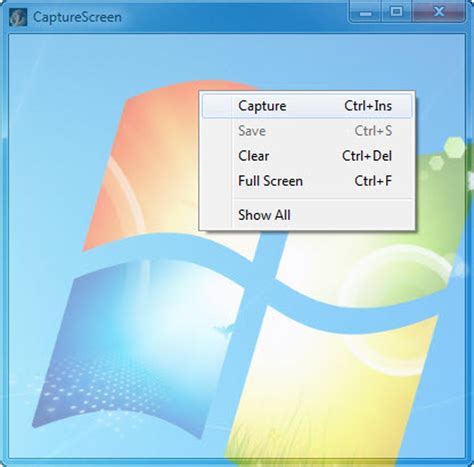Choose Clear in the context menu
Viewport: 474px width, 467px height.
(x=307, y=156)
